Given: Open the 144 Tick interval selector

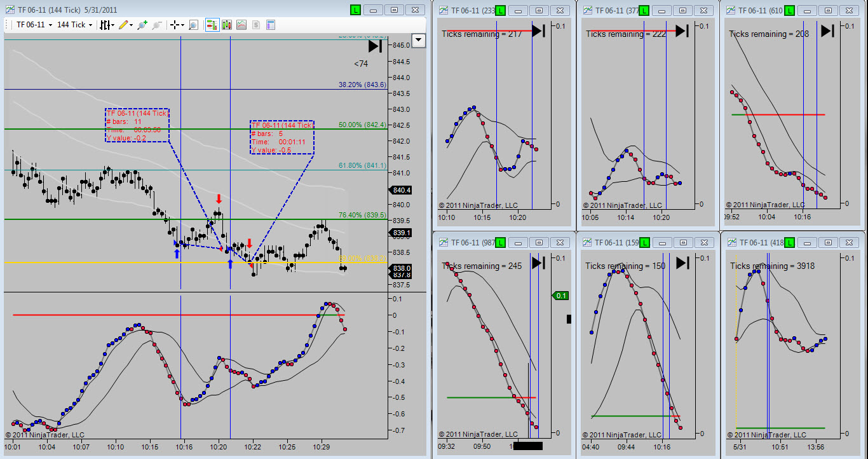Looking at the screenshot, I should (x=74, y=25).
